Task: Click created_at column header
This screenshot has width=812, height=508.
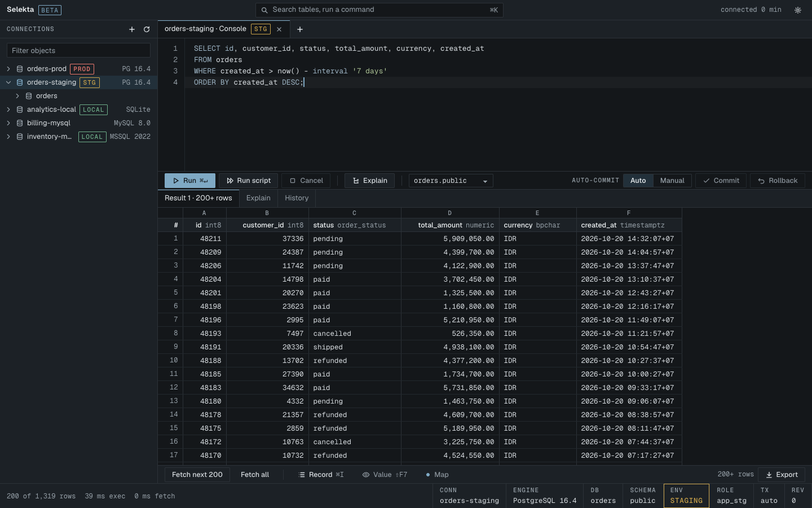Action: click(629, 225)
